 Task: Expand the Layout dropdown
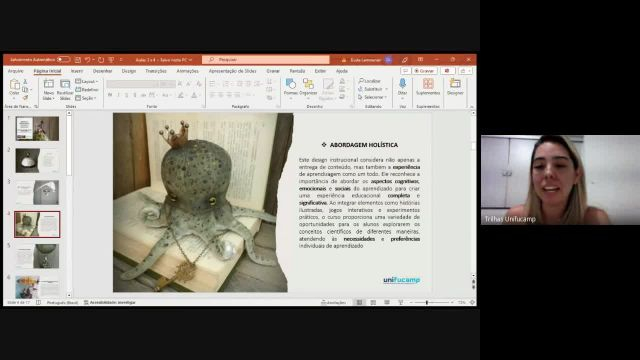click(87, 82)
